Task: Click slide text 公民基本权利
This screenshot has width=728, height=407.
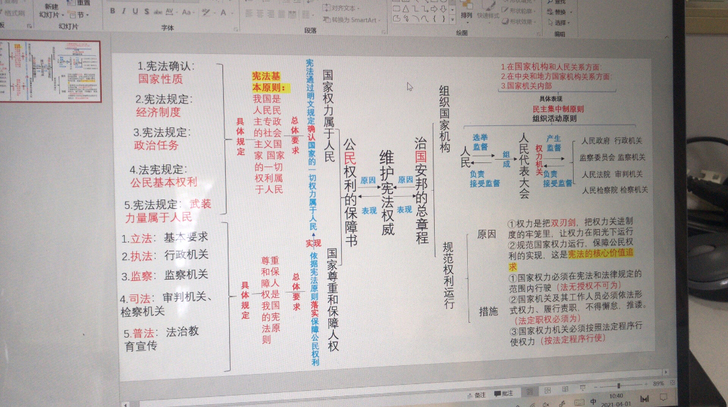Action: pos(164,182)
